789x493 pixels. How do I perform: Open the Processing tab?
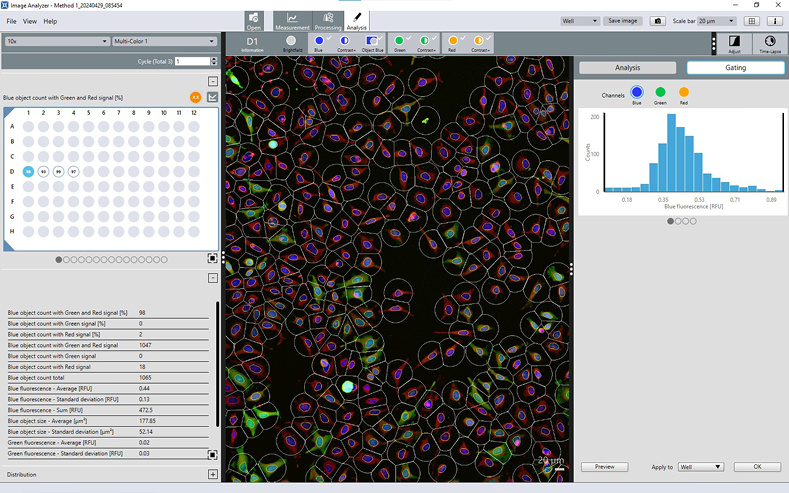pos(327,20)
